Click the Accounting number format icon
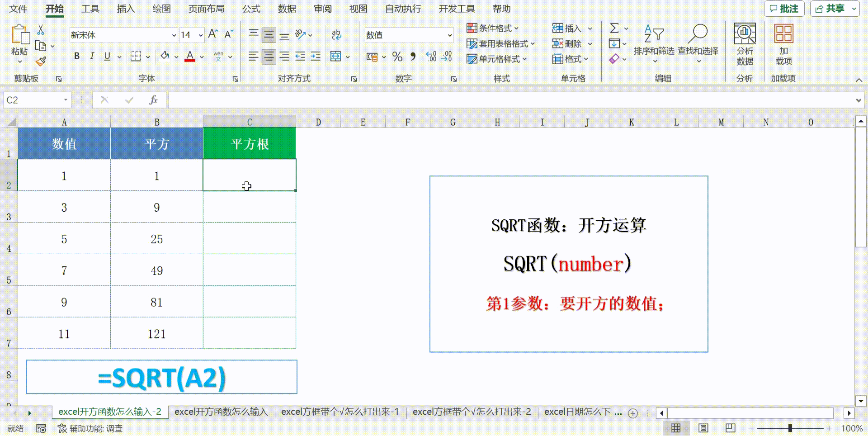 (372, 57)
